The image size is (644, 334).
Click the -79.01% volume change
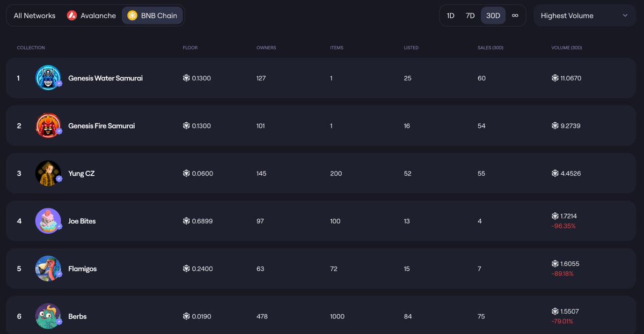pos(562,322)
